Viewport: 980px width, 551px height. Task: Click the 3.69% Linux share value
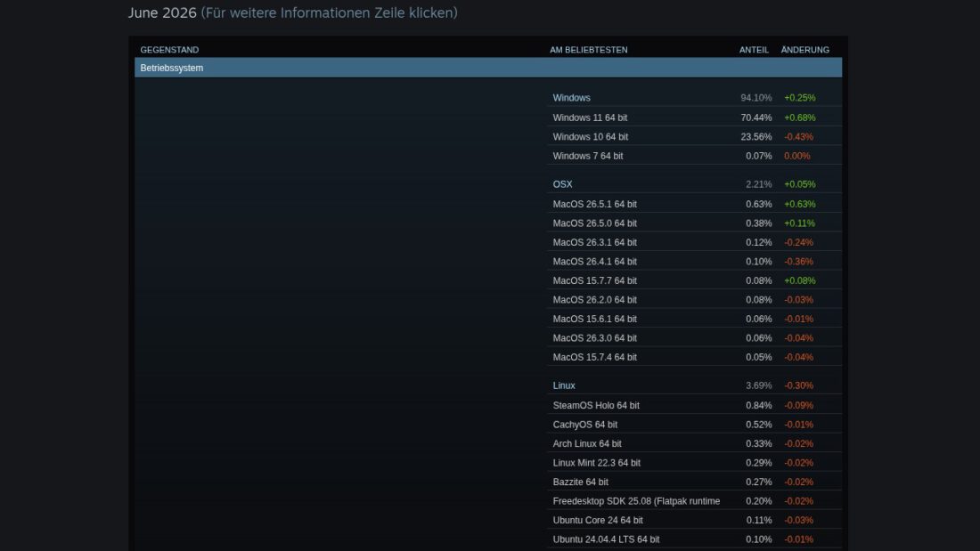pos(758,385)
